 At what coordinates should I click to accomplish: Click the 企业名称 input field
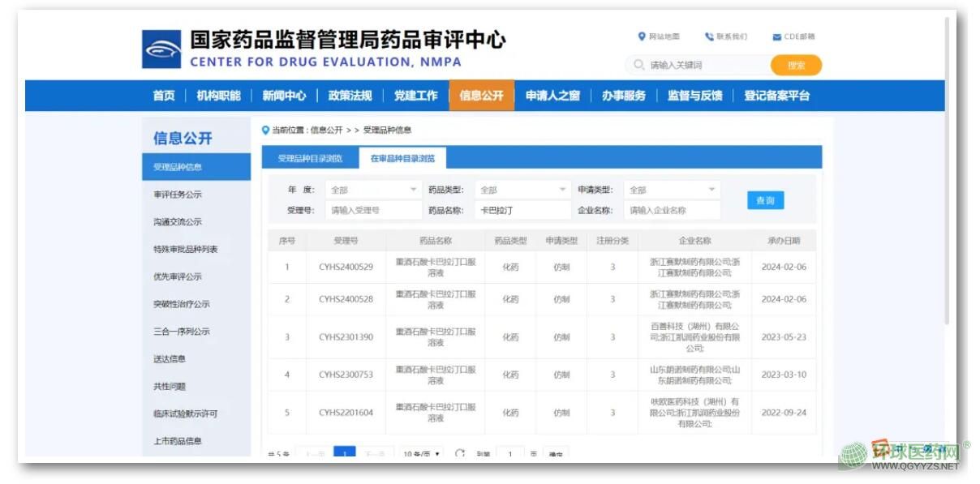pyautogui.click(x=672, y=210)
